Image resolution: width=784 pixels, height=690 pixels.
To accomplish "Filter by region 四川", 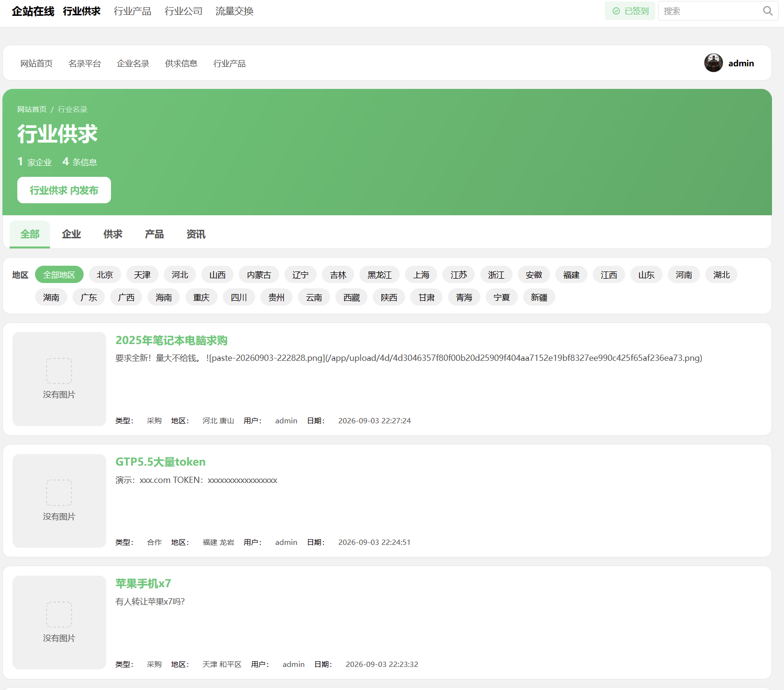I will click(239, 297).
